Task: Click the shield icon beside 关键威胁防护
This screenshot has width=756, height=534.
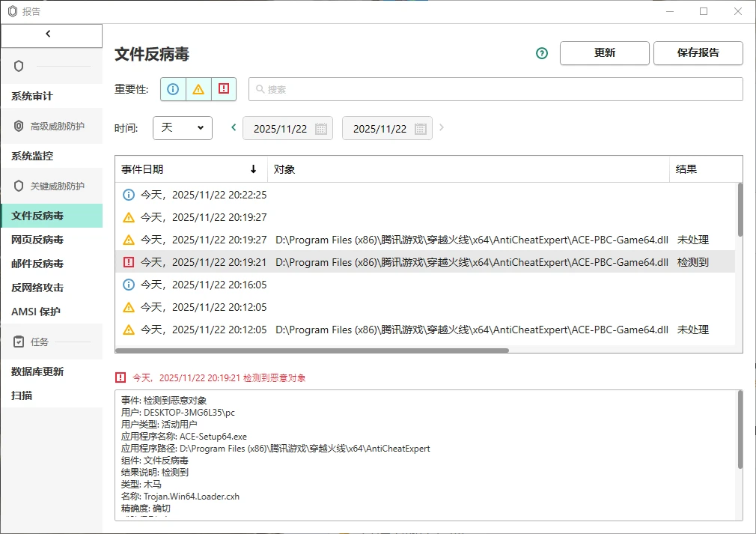Action: coord(18,186)
